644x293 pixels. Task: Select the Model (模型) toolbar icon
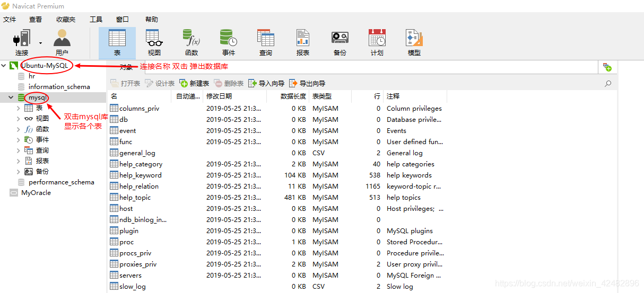pyautogui.click(x=414, y=43)
